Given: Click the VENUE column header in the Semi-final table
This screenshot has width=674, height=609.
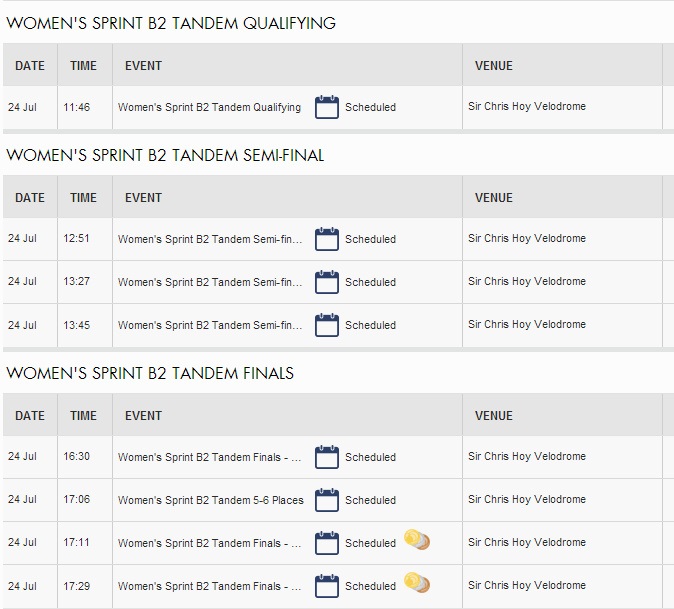Looking at the screenshot, I should pyautogui.click(x=494, y=198).
